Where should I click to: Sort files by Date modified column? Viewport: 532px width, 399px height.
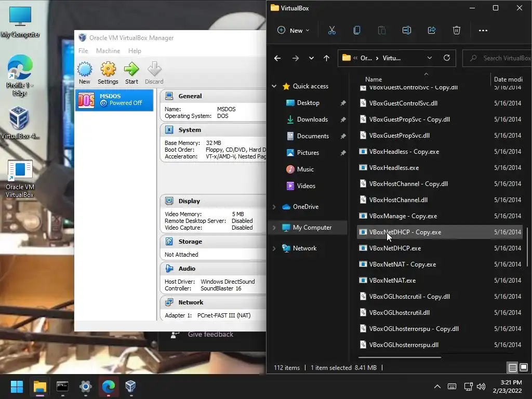click(x=508, y=79)
